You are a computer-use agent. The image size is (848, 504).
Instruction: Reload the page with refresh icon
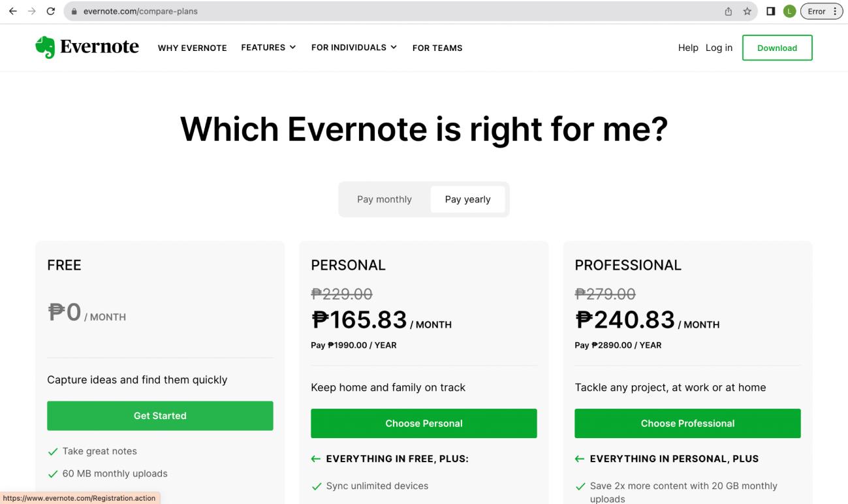coord(51,11)
